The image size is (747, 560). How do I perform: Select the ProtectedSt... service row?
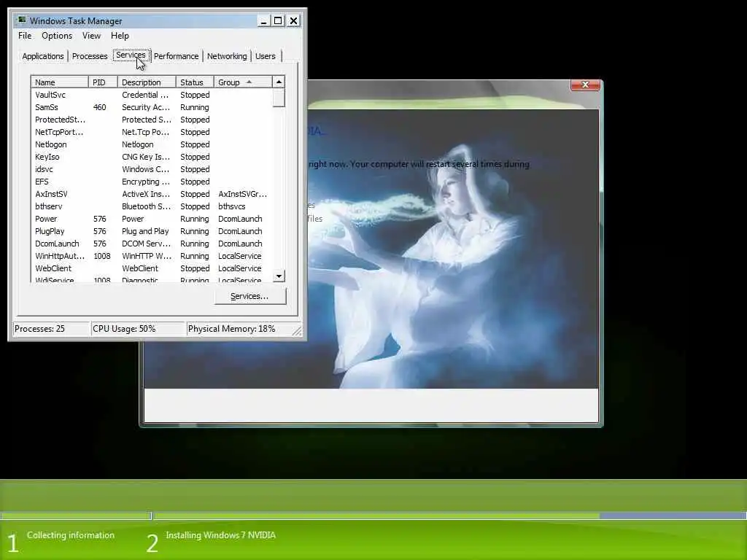click(152, 120)
